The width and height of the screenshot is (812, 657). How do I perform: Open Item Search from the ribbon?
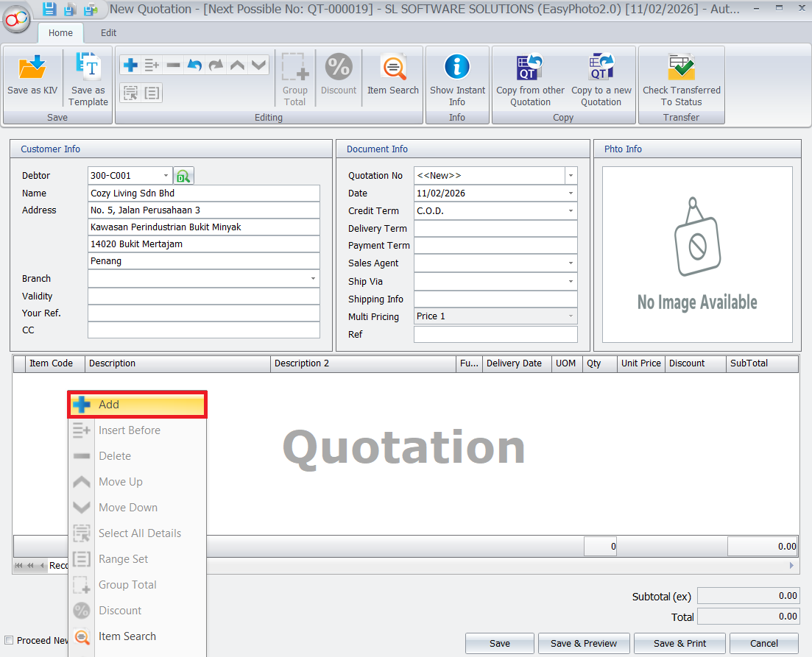coord(393,69)
